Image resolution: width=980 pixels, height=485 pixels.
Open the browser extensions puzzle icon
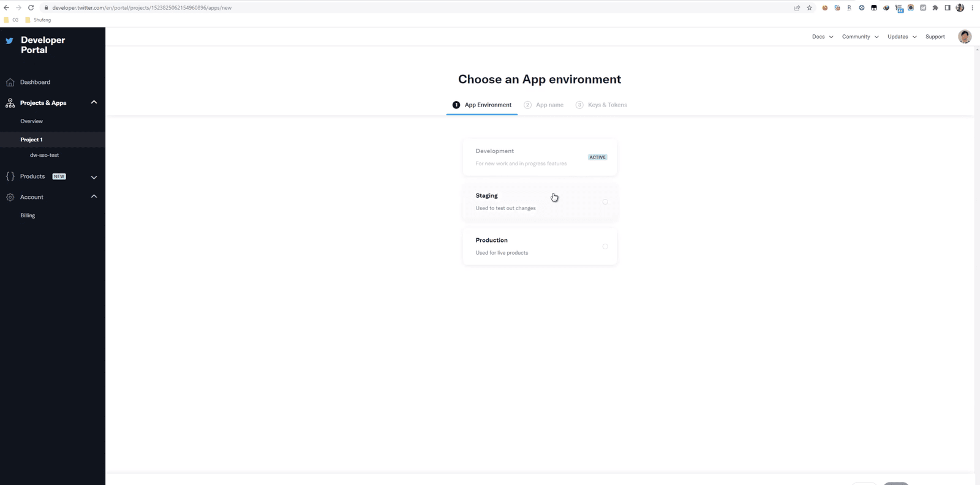[935, 8]
